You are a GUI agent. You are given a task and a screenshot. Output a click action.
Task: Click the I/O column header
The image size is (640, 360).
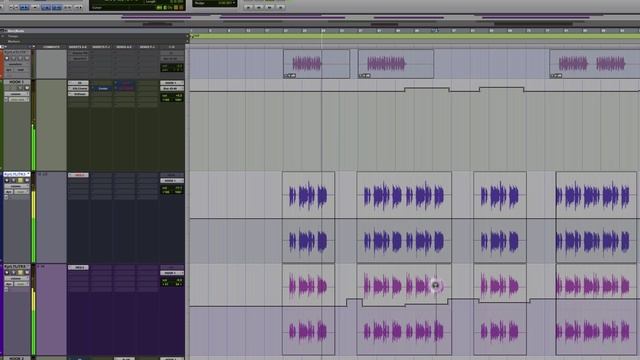click(x=172, y=47)
